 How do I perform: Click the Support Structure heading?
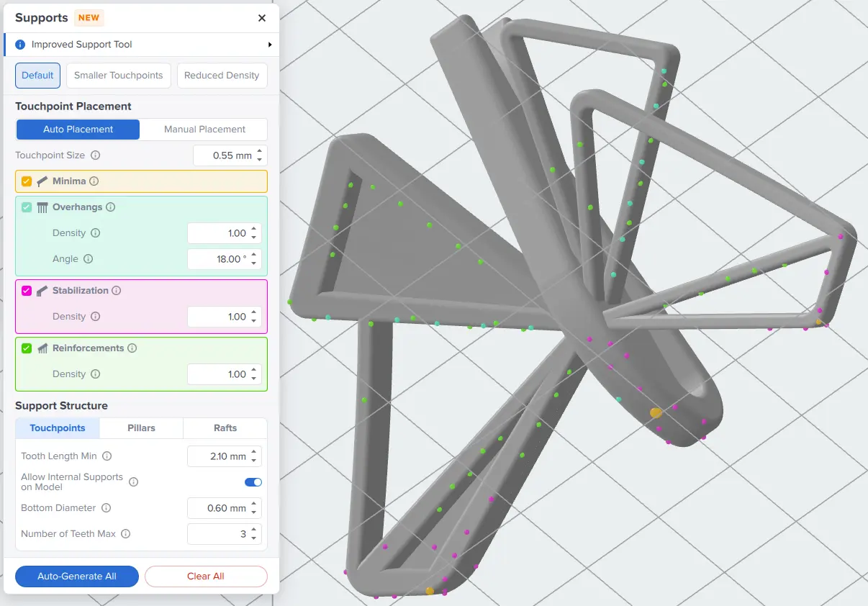point(61,406)
